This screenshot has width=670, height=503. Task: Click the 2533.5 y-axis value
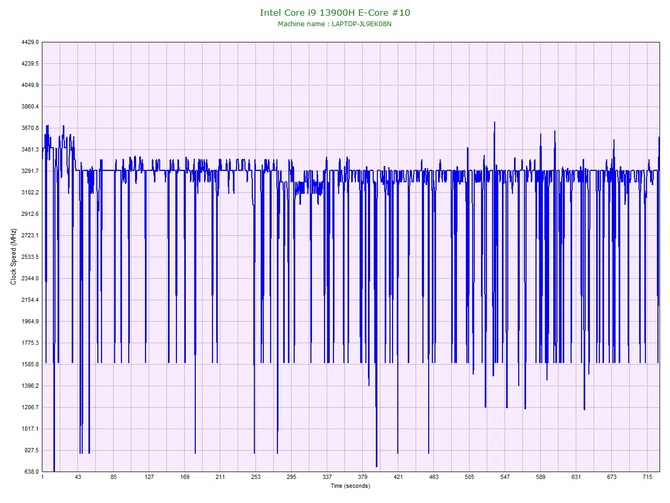tap(30, 257)
